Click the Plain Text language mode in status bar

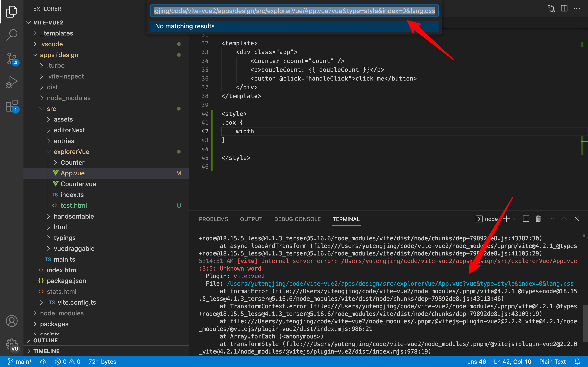[552, 361]
